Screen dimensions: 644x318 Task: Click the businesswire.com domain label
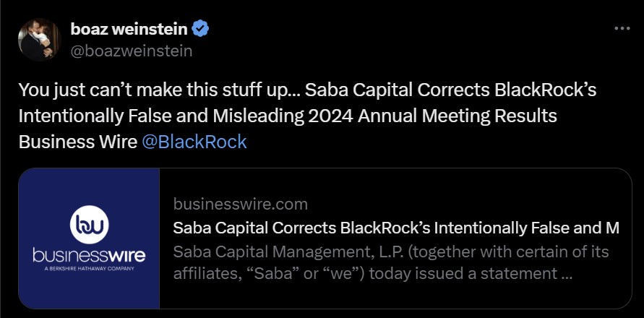click(x=241, y=204)
